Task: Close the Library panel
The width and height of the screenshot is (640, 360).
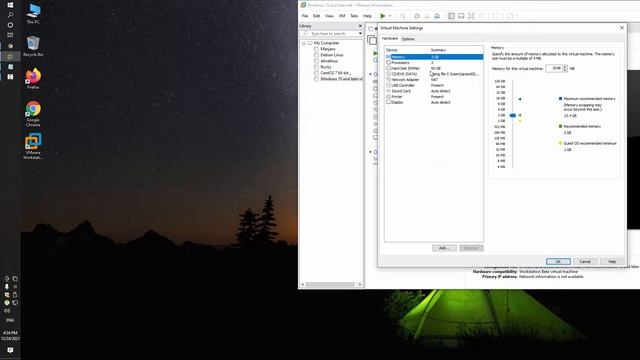Action: (360, 26)
